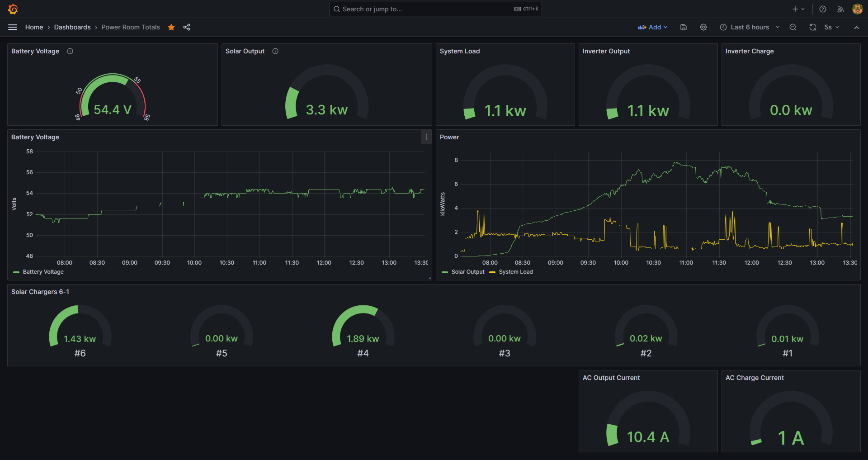Click the 54.4 V gauge value
The height and width of the screenshot is (460, 868).
click(113, 110)
